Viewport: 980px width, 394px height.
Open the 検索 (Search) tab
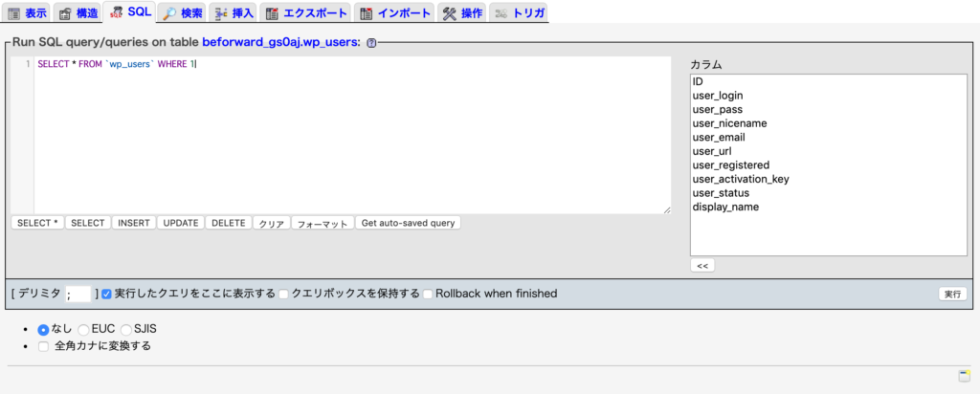tap(183, 13)
